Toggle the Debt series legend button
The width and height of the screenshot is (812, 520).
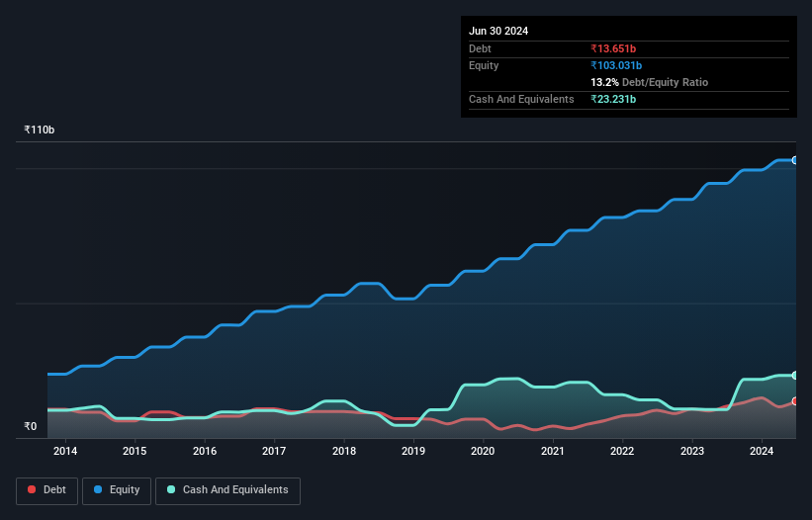click(46, 490)
